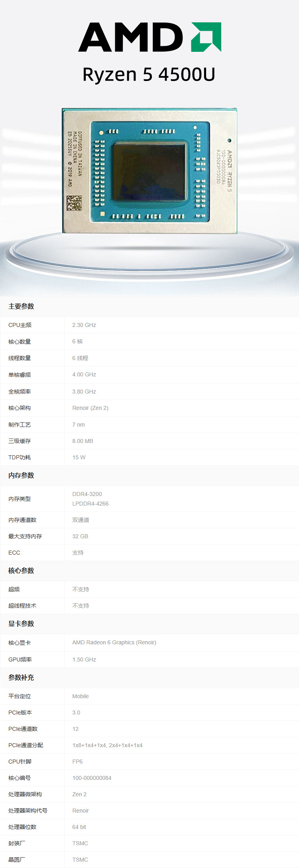Click the FP6 value
This screenshot has height=868, width=299.
click(x=77, y=762)
